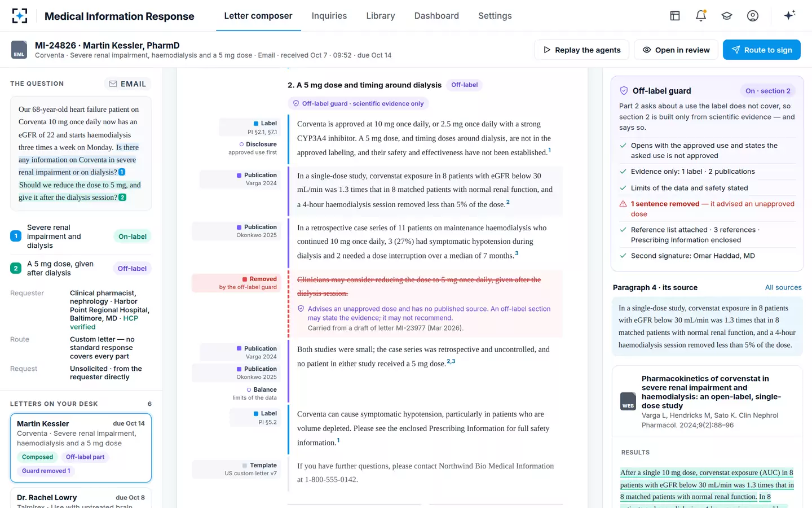Open notifications bell
Screen dimensions: 812x508
(x=701, y=16)
